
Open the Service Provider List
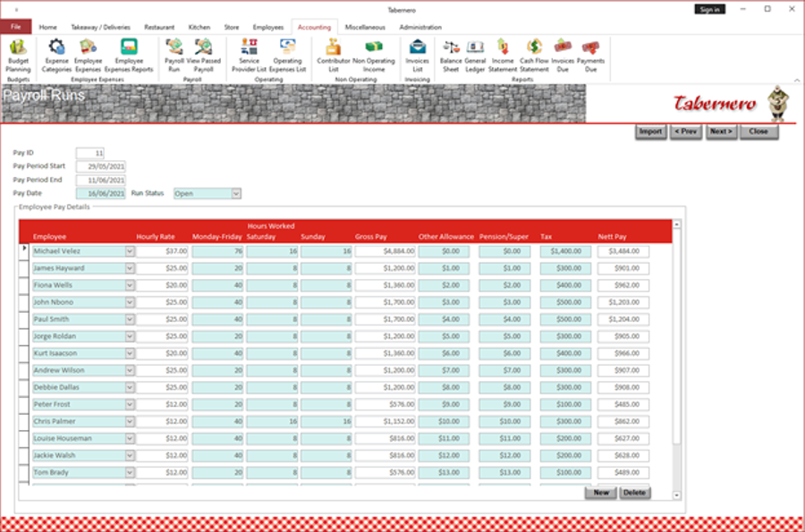(x=249, y=55)
